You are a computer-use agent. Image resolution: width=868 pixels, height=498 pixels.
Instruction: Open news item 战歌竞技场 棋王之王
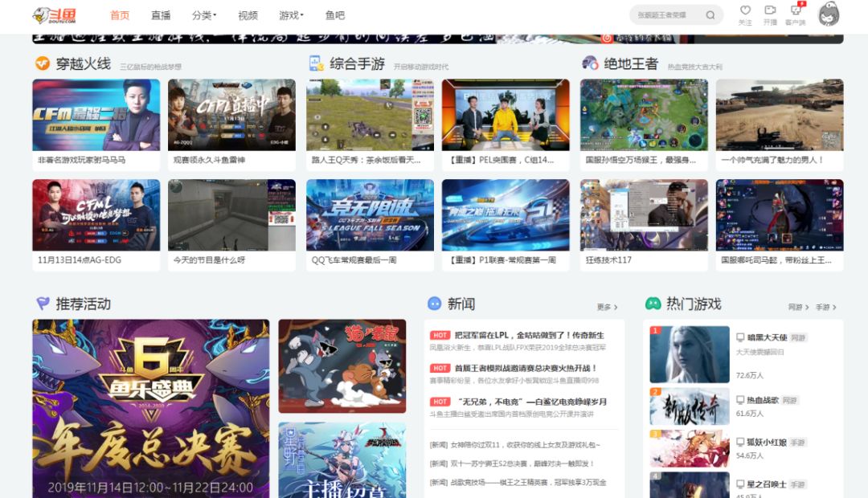(518, 483)
